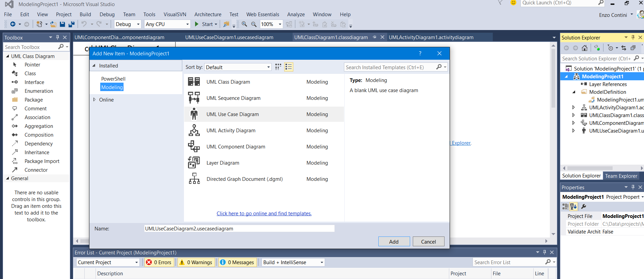This screenshot has height=279, width=644.
Task: Switch to UMLUseCaseDiagram1.usecasediagram tab
Action: pos(229,37)
